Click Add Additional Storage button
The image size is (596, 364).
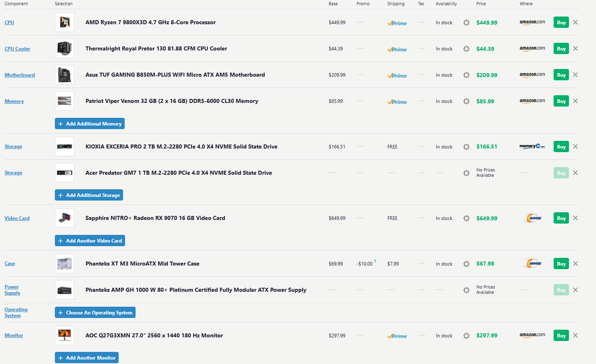coord(89,195)
